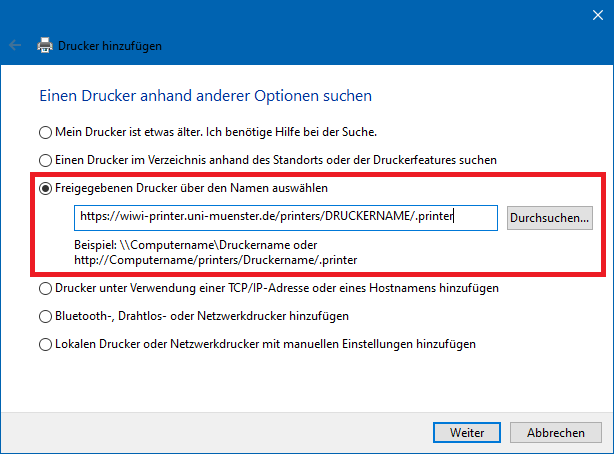
Task: Cancel with the Abbrechen button
Action: (x=556, y=432)
